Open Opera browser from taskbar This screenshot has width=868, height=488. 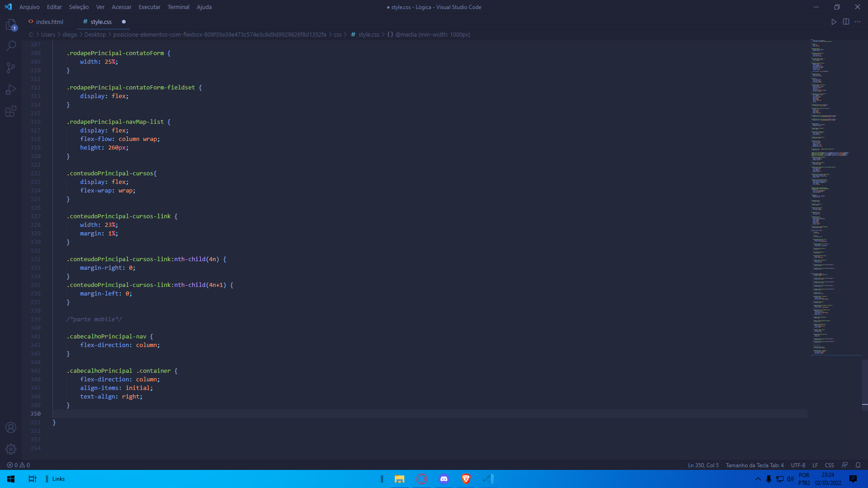[x=421, y=479]
